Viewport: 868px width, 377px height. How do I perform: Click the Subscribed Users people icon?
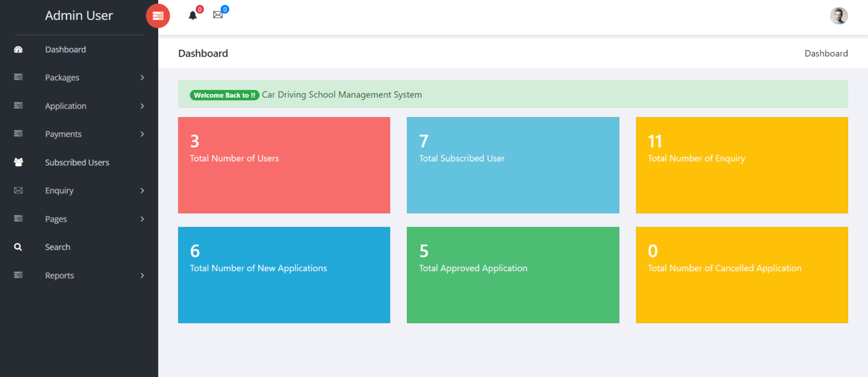tap(18, 163)
